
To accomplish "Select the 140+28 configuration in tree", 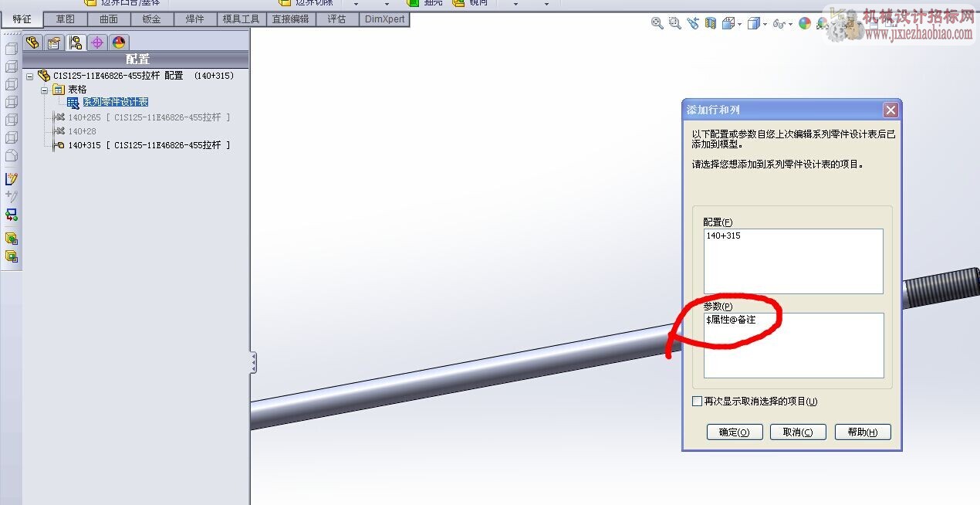I will click(82, 131).
